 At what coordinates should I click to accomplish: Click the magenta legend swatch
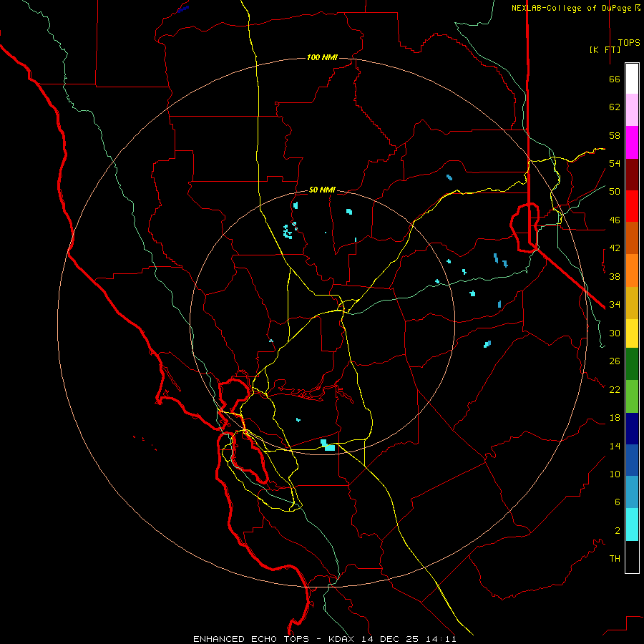(x=632, y=142)
